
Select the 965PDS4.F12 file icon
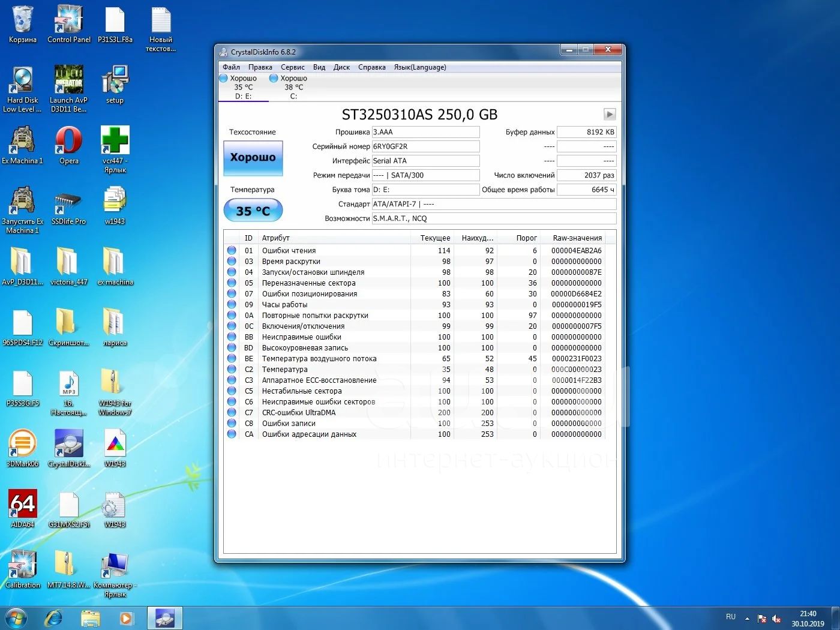click(x=22, y=327)
